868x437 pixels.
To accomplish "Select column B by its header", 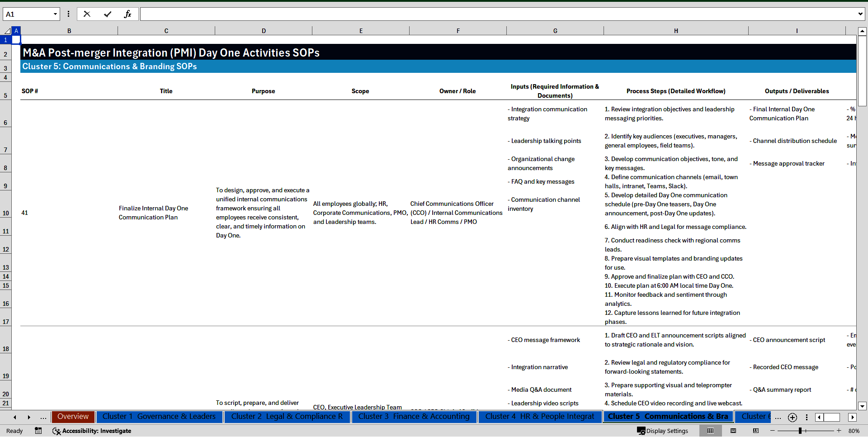I will [69, 30].
